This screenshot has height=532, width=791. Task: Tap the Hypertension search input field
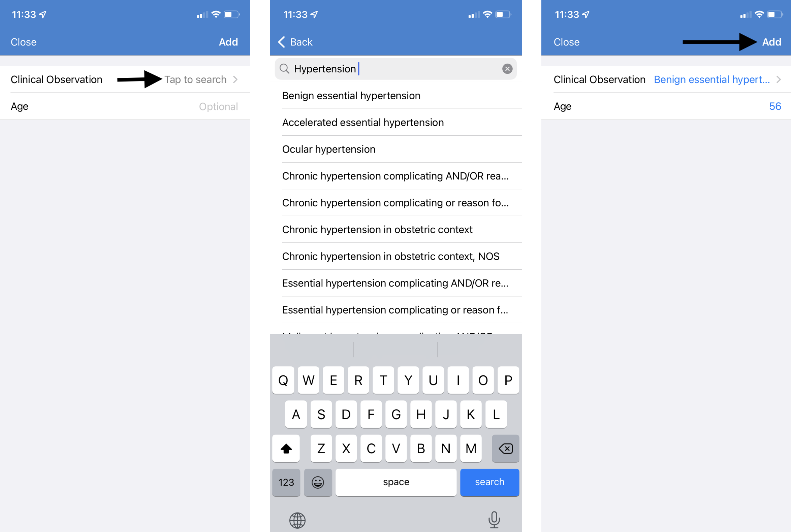tap(395, 68)
